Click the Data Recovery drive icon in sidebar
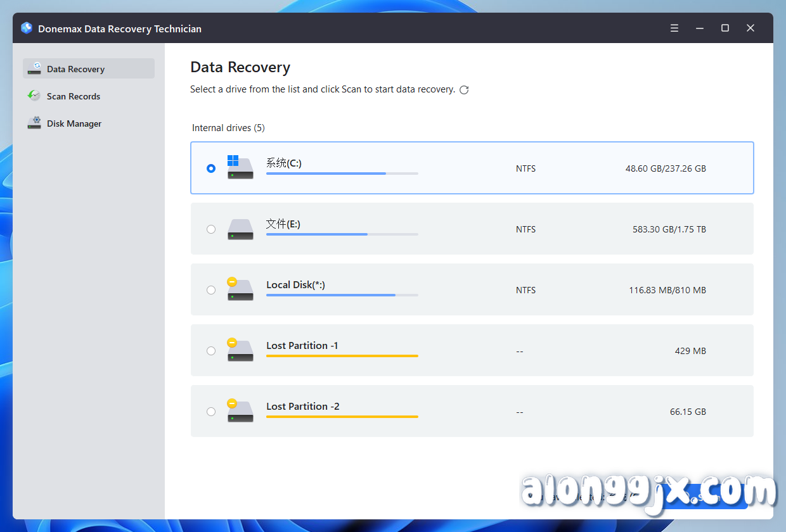This screenshot has height=532, width=786. tap(34, 68)
